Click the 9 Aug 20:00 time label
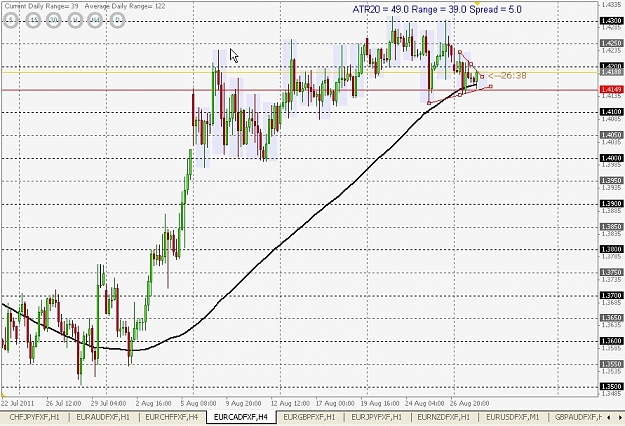The width and height of the screenshot is (625, 426). pyautogui.click(x=244, y=403)
